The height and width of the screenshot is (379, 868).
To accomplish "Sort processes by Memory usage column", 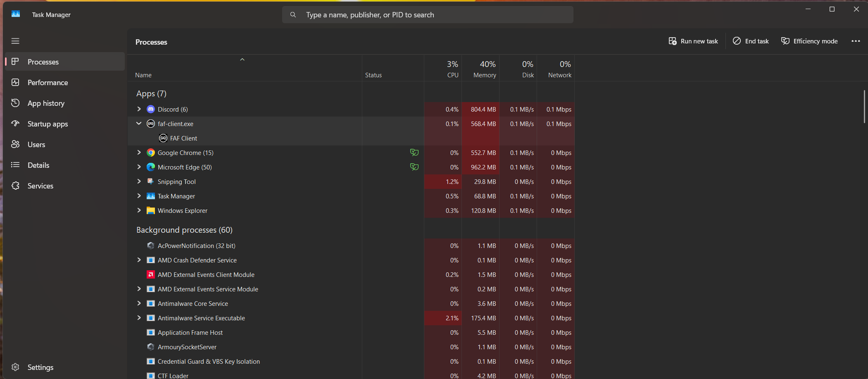I will tap(480, 68).
